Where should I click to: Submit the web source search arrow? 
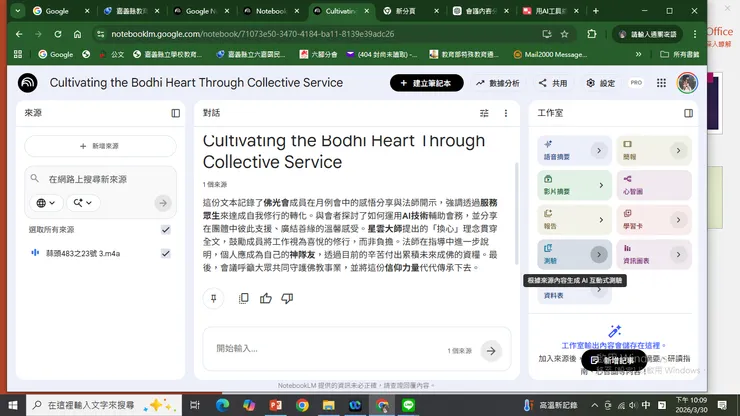pyautogui.click(x=163, y=203)
